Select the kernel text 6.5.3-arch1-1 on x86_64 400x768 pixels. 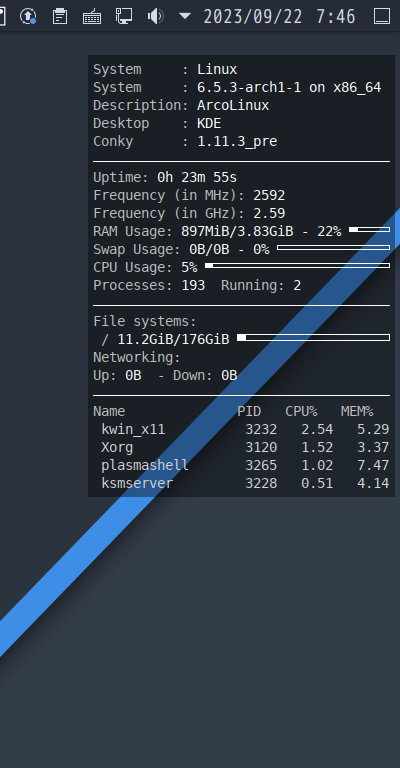[289, 88]
